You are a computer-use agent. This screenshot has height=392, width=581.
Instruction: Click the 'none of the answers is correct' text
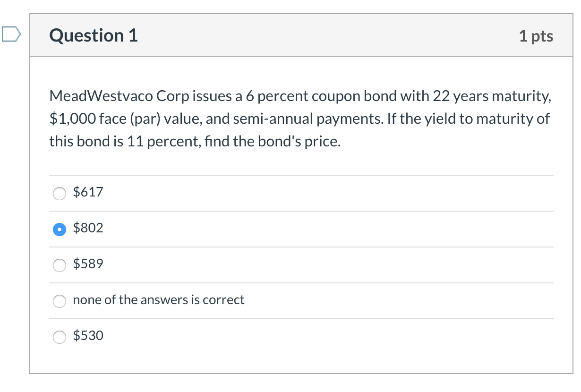coord(158,300)
